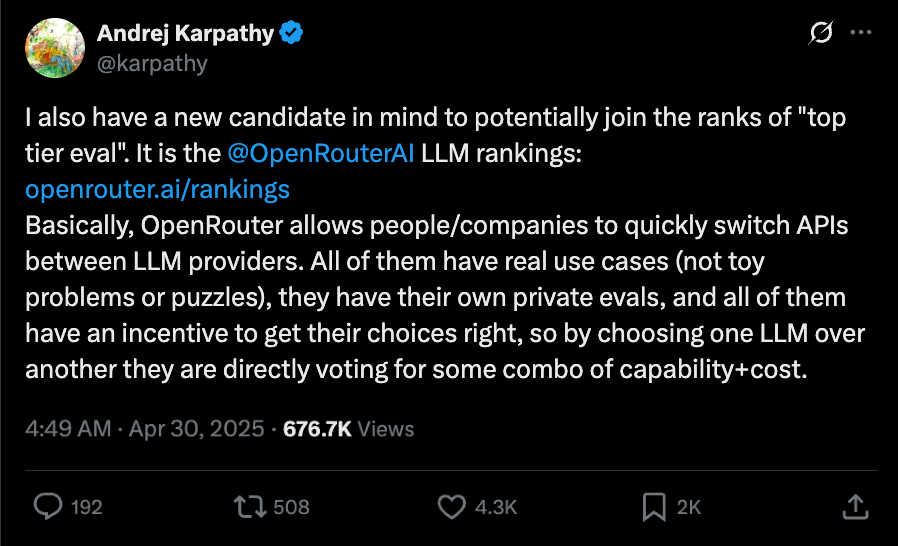Image resolution: width=898 pixels, height=546 pixels.
Task: Click the 508 reposts count
Action: point(291,507)
